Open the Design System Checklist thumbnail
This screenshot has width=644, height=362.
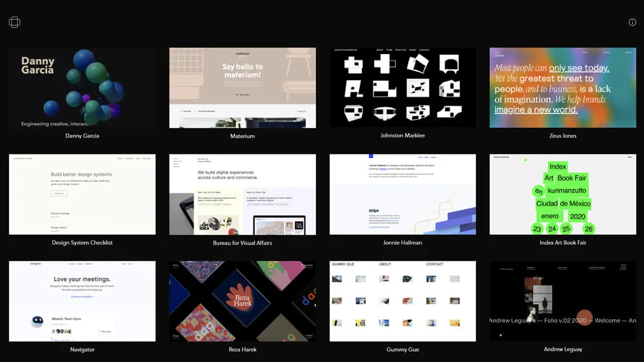click(82, 195)
